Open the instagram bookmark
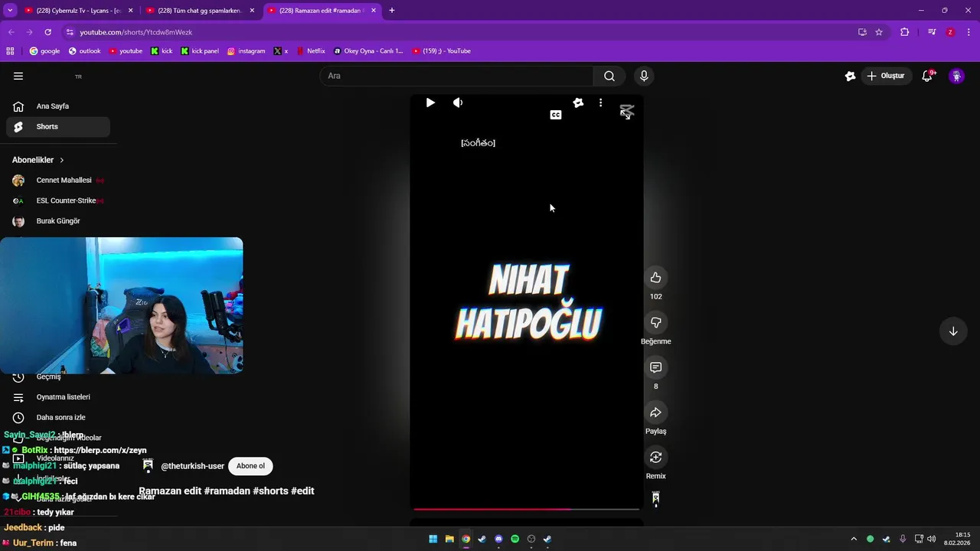This screenshot has width=980, height=551. pyautogui.click(x=246, y=51)
